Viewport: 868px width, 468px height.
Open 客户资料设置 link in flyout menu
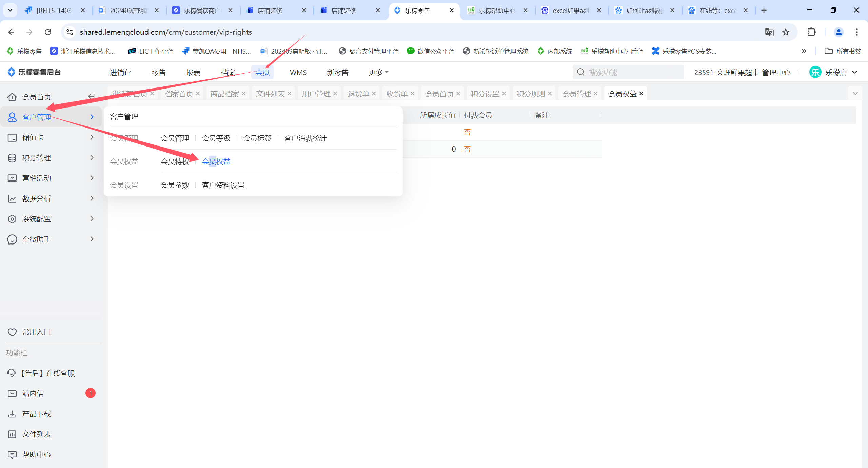click(x=223, y=185)
